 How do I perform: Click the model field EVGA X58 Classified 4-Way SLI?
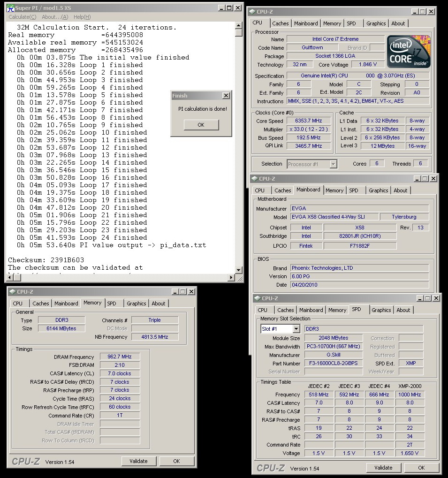click(x=334, y=217)
